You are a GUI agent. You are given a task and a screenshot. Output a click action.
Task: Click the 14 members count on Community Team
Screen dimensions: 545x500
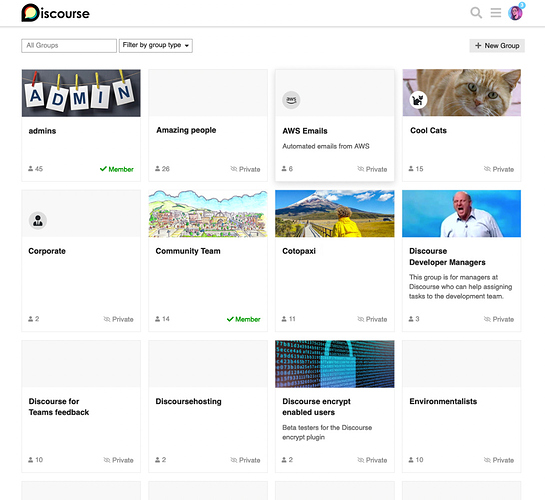point(166,319)
